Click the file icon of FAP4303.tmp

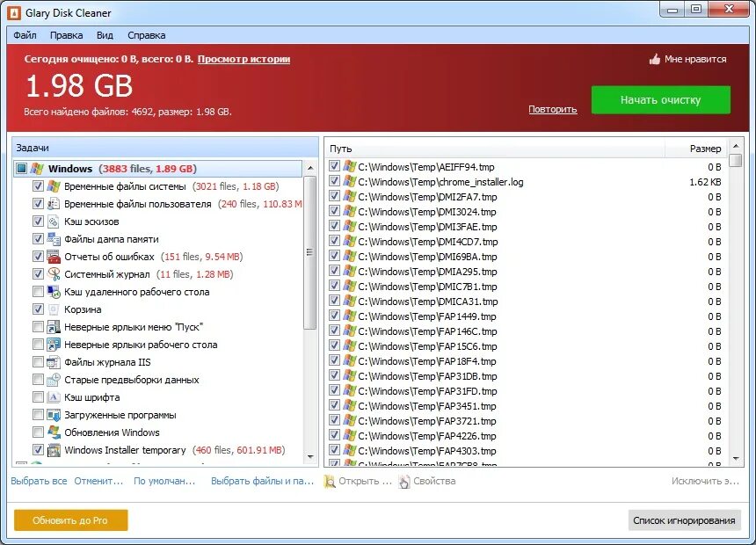pos(349,450)
